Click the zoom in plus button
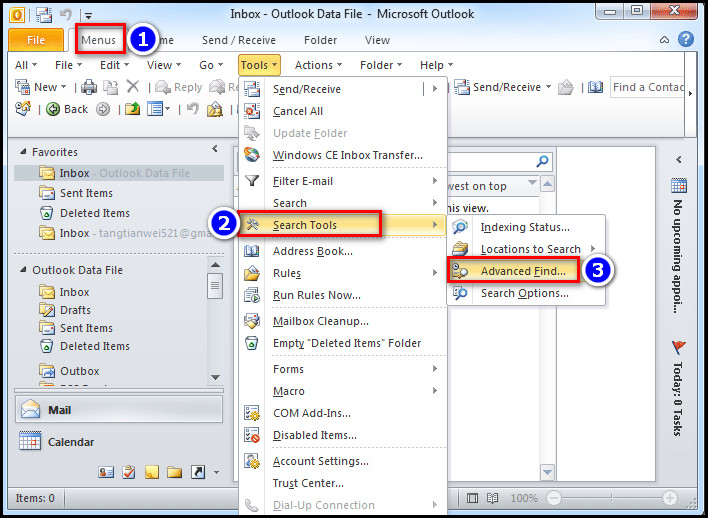The height and width of the screenshot is (518, 708). (670, 498)
